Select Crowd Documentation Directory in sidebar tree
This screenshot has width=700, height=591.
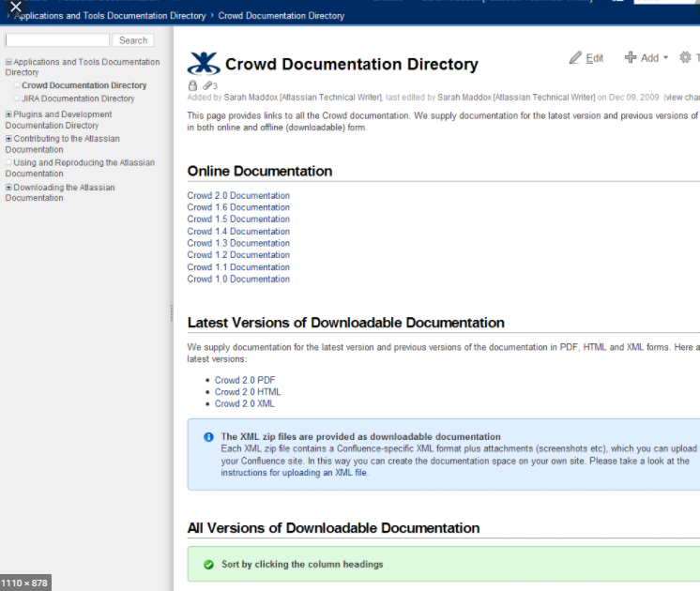84,85
